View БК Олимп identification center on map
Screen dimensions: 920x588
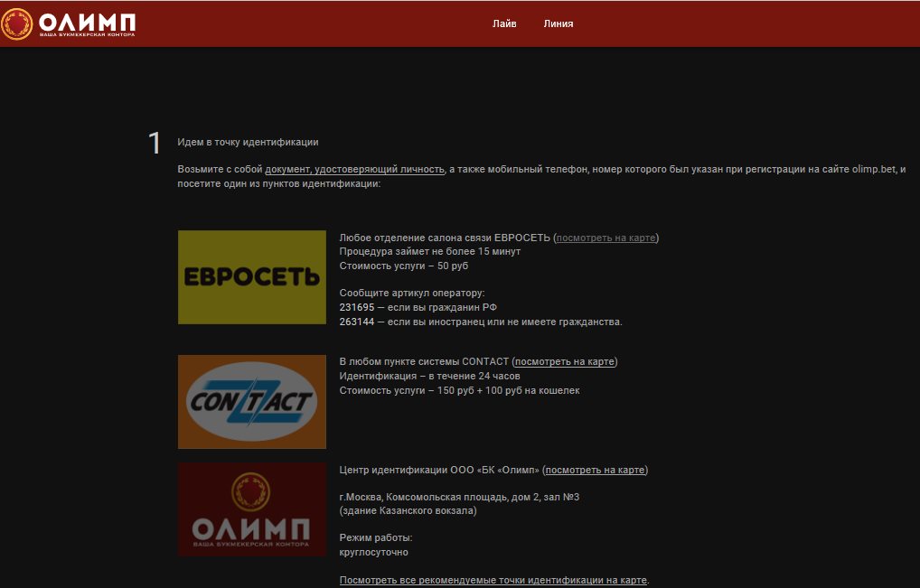coord(595,471)
